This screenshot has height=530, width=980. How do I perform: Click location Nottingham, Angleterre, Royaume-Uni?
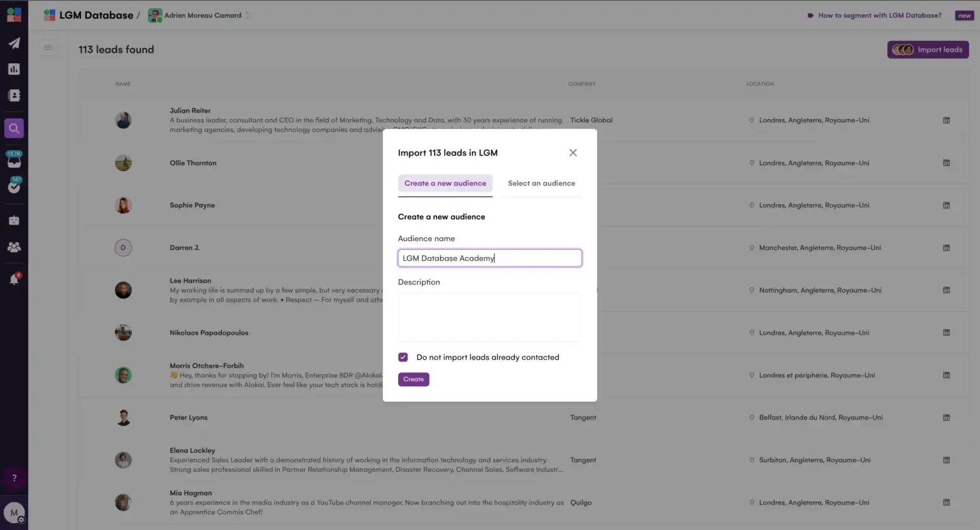[x=820, y=290]
